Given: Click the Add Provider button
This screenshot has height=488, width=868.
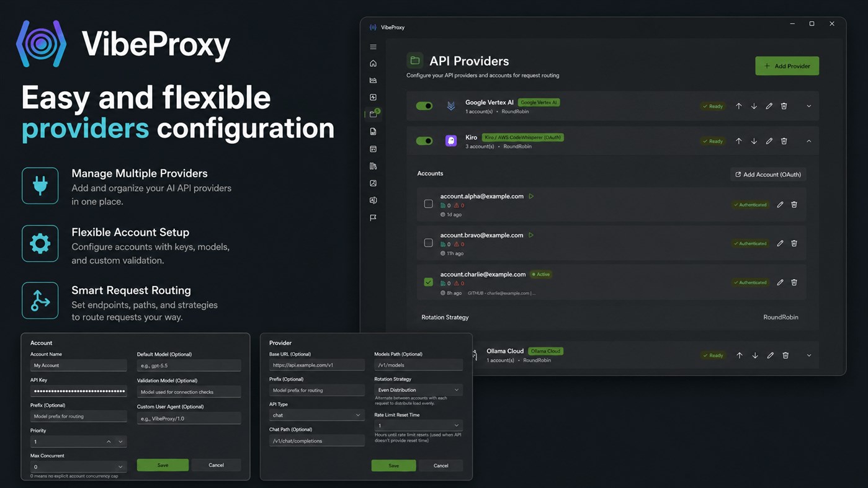Looking at the screenshot, I should tap(787, 66).
